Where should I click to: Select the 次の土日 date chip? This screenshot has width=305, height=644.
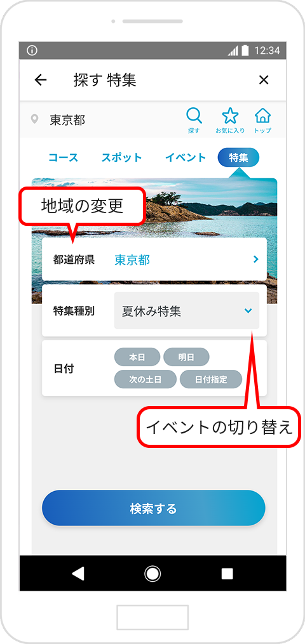coord(145,379)
